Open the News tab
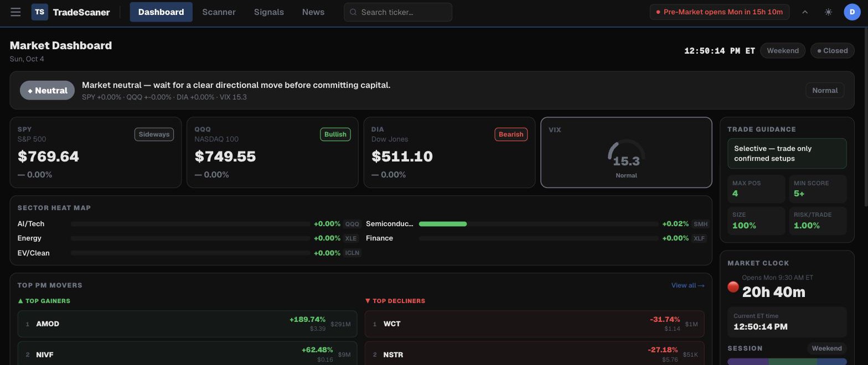 pyautogui.click(x=313, y=12)
